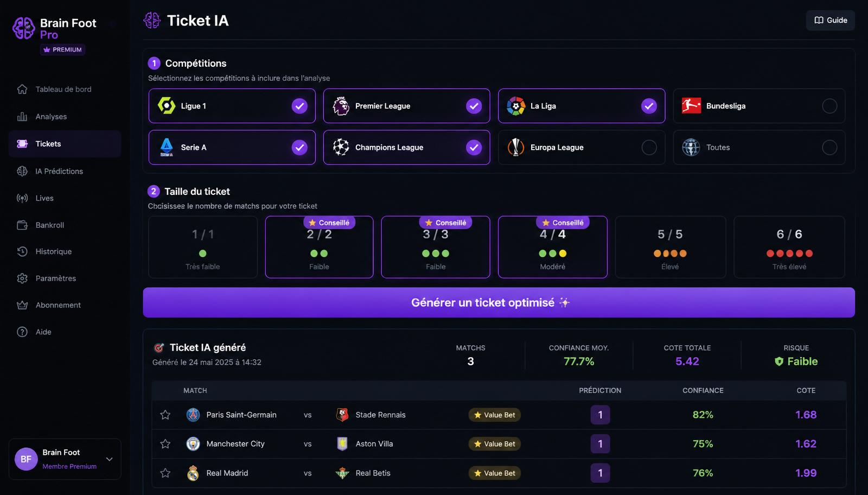Click the Tickets sidebar ticket icon
The width and height of the screenshot is (868, 495).
[22, 144]
